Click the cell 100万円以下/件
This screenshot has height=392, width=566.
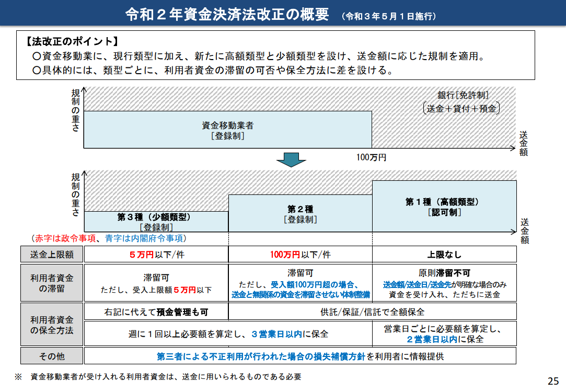[301, 255]
